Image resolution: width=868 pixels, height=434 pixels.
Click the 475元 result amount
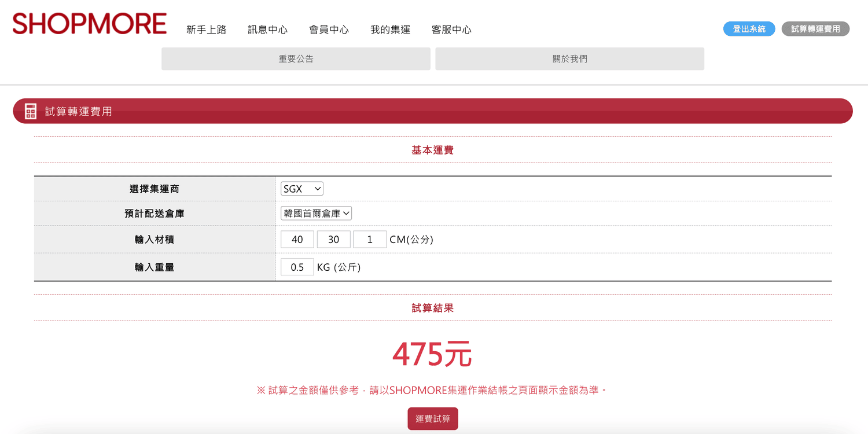coord(432,354)
